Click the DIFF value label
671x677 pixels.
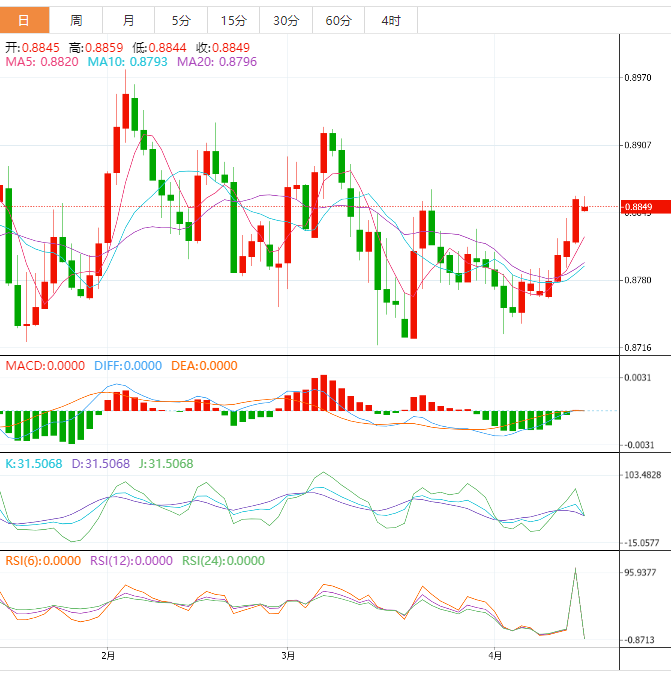click(128, 366)
